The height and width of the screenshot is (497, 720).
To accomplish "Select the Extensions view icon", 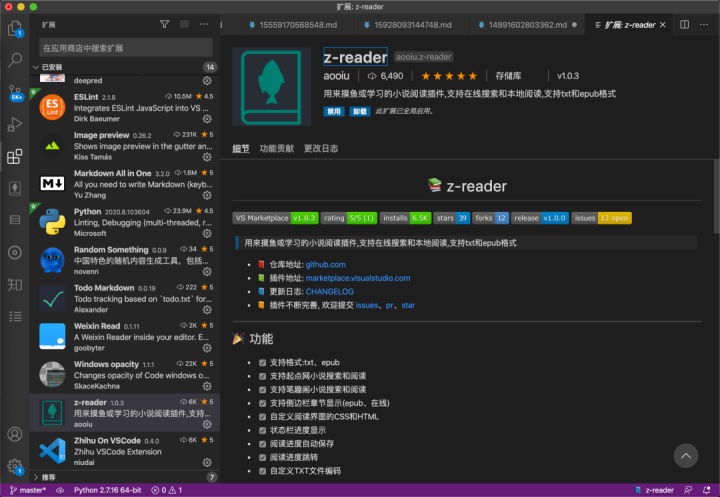I will coord(15,156).
